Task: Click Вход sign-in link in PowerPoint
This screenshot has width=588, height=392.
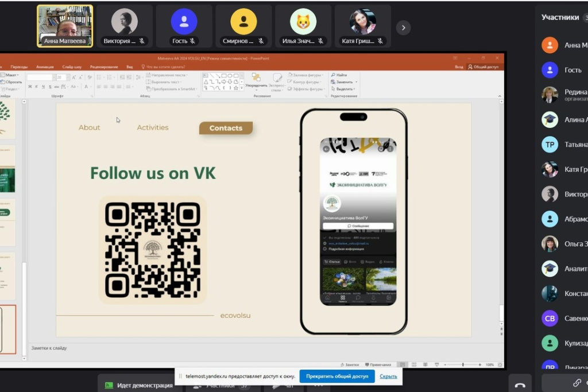Action: point(459,67)
